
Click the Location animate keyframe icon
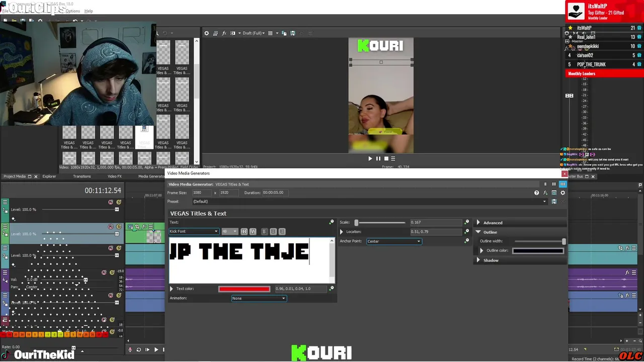(466, 232)
